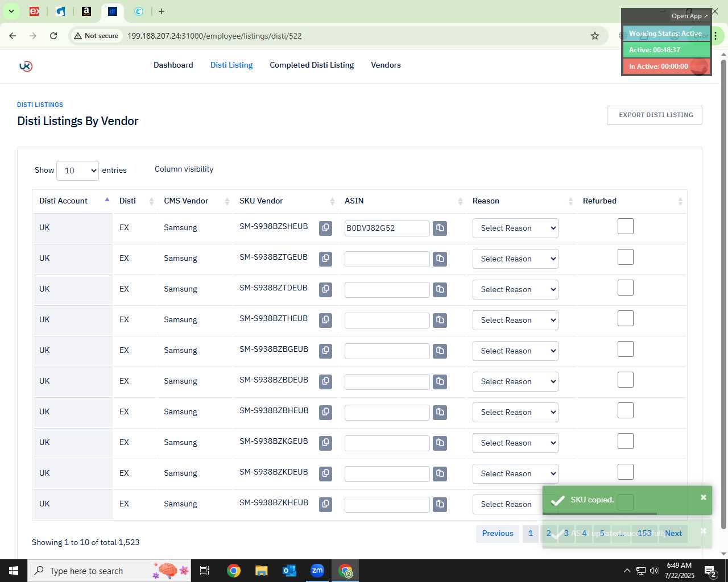The height and width of the screenshot is (582, 728).
Task: Copy SKU for SM-S938BZKDEUB
Action: tap(325, 473)
